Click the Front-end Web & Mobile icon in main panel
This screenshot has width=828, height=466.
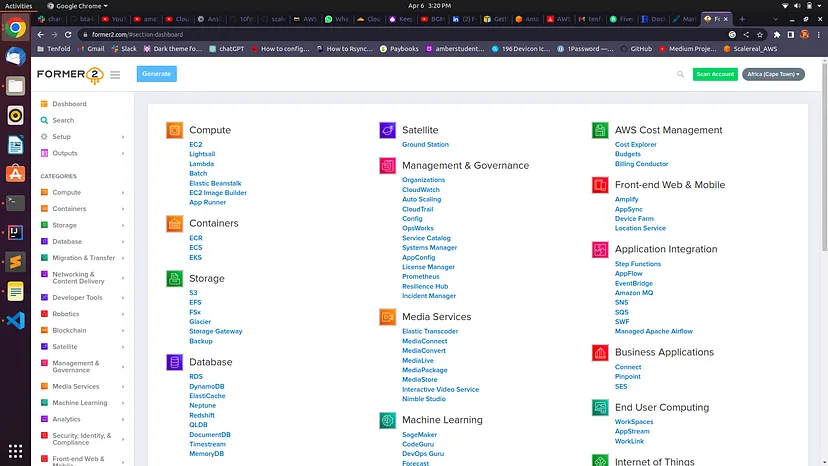tap(600, 185)
